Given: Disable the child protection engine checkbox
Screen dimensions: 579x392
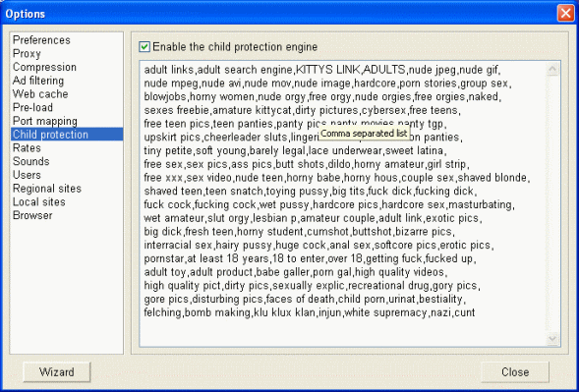Looking at the screenshot, I should tap(145, 47).
